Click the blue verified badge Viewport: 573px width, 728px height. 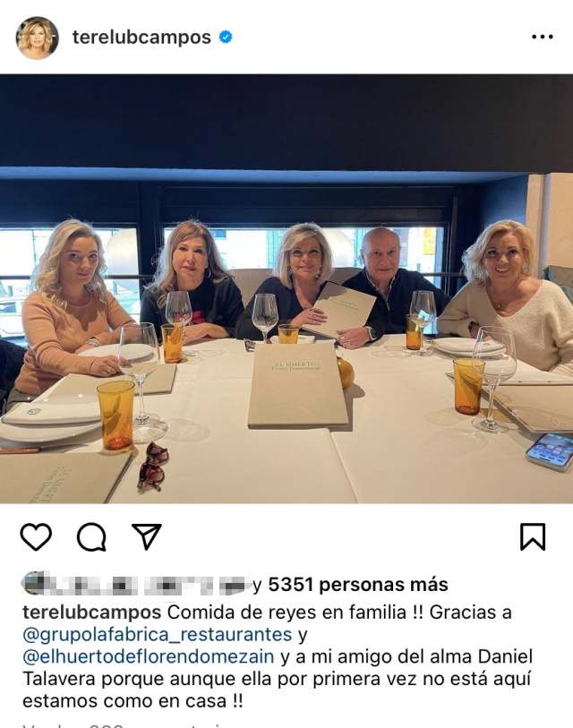[x=226, y=37]
